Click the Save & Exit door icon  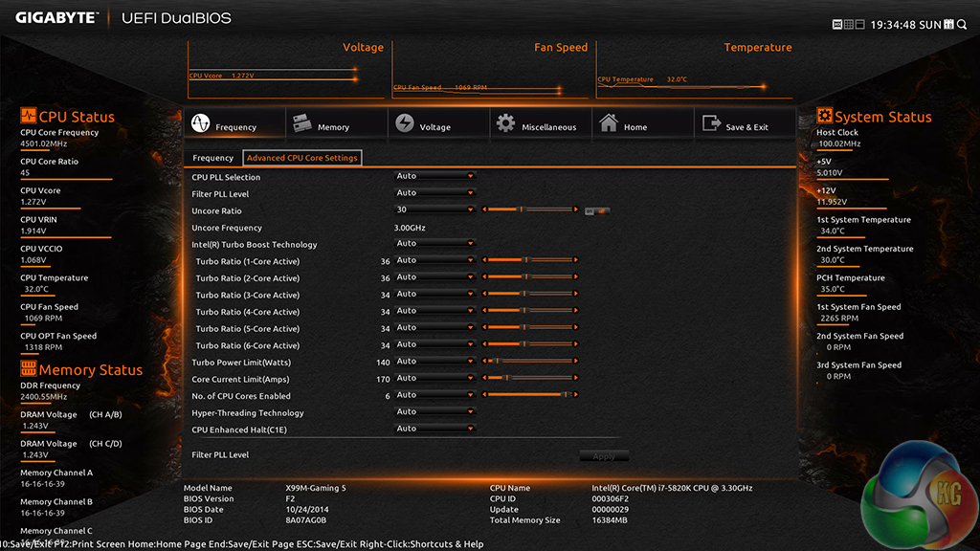point(710,123)
